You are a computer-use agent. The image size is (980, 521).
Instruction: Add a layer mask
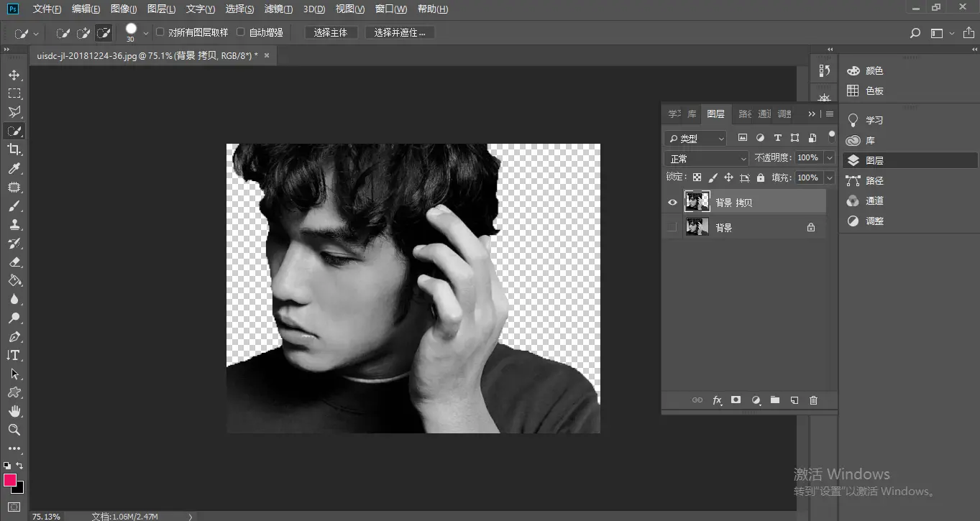click(x=736, y=400)
